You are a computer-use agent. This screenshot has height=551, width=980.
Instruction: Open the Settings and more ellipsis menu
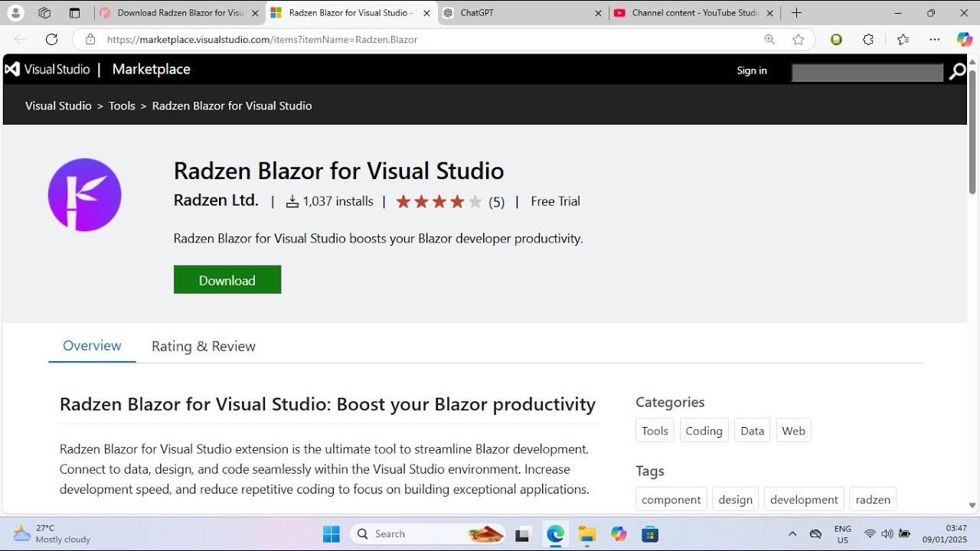[935, 40]
